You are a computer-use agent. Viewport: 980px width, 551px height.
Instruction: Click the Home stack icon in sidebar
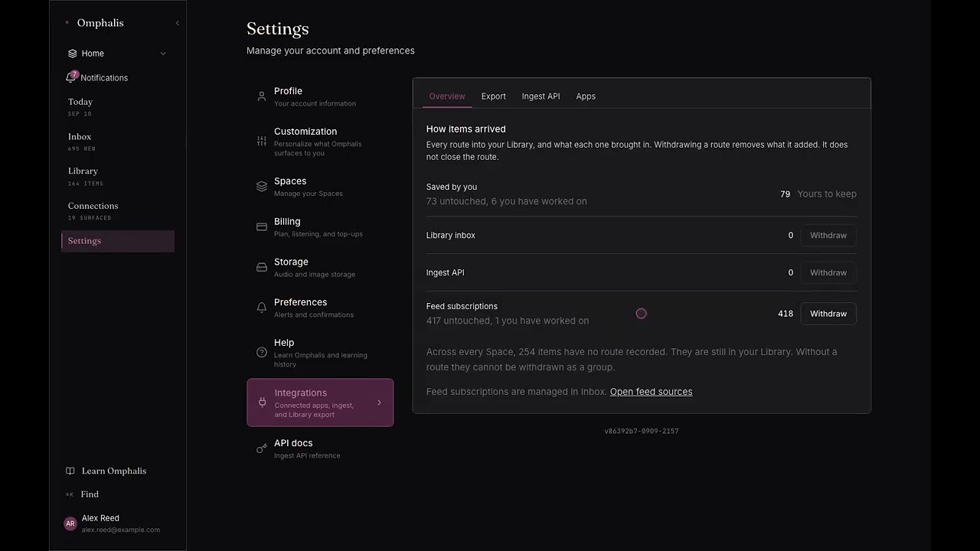pos(73,54)
